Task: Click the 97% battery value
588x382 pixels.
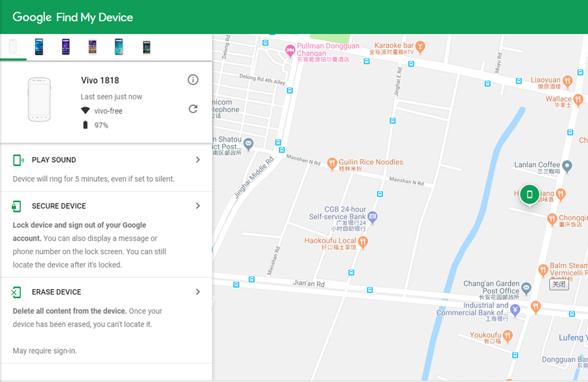Action: point(101,125)
